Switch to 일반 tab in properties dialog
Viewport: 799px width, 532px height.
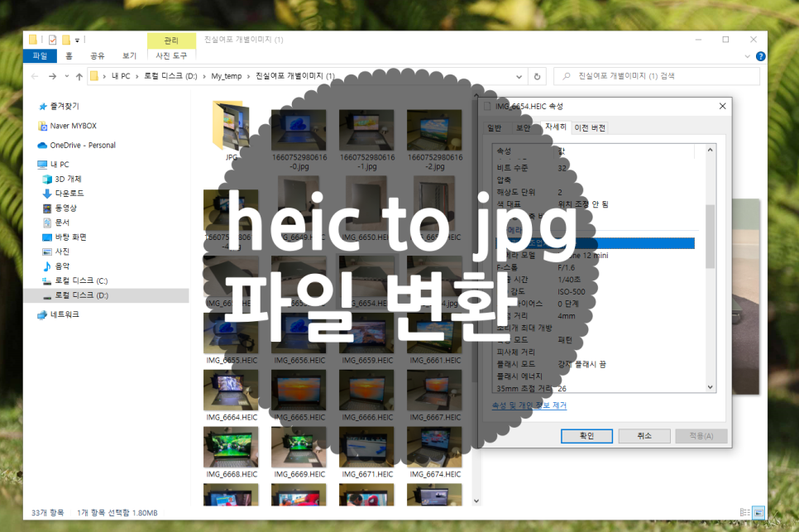pos(495,128)
